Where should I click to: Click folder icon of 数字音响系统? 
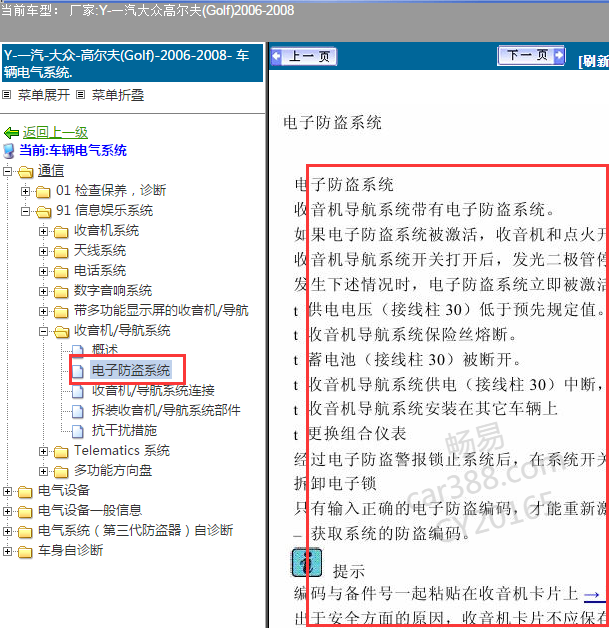point(61,292)
